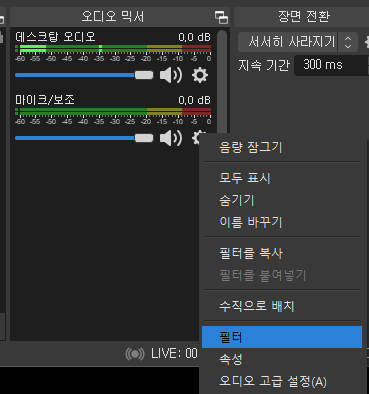The height and width of the screenshot is (394, 369).
Task: Click the 마이크/보조 gear icon
Action: coord(196,137)
